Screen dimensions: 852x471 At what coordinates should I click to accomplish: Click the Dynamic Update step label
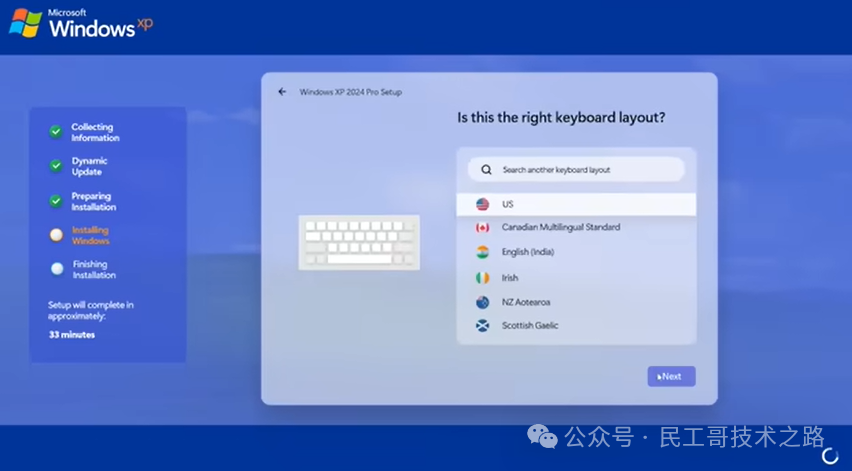pos(89,166)
